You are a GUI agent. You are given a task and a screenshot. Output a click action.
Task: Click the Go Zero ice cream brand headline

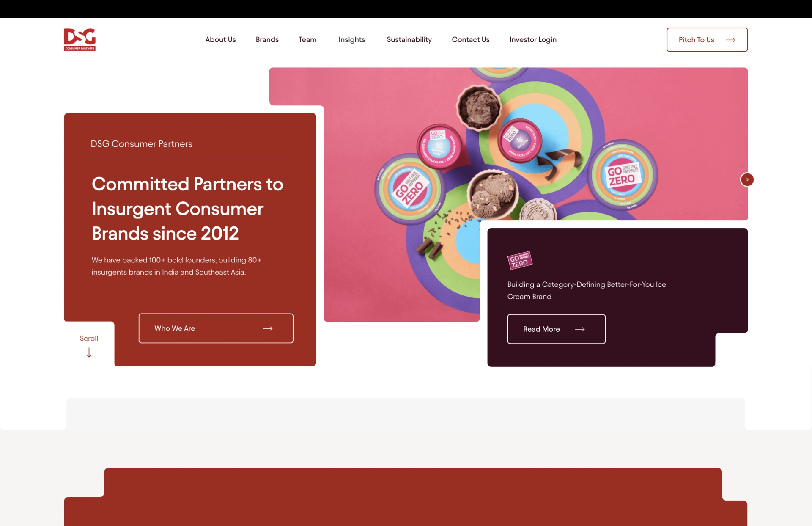pos(587,290)
